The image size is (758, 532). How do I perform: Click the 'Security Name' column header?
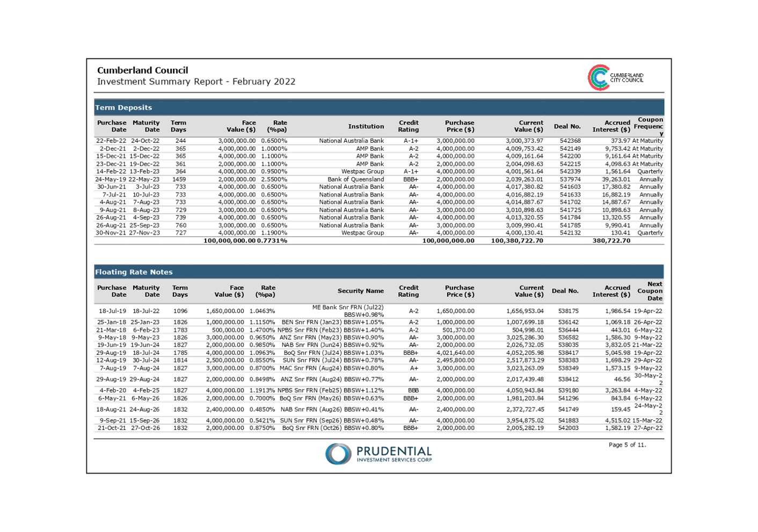coord(360,291)
